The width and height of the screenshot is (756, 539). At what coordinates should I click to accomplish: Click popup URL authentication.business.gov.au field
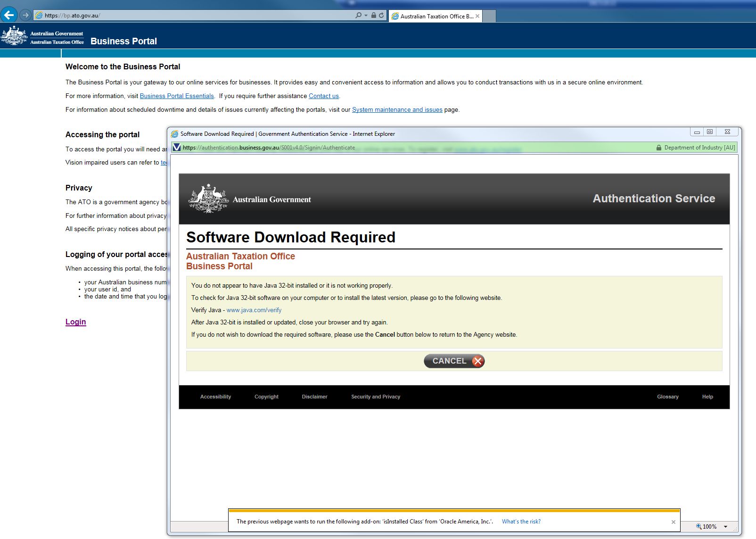coord(269,148)
